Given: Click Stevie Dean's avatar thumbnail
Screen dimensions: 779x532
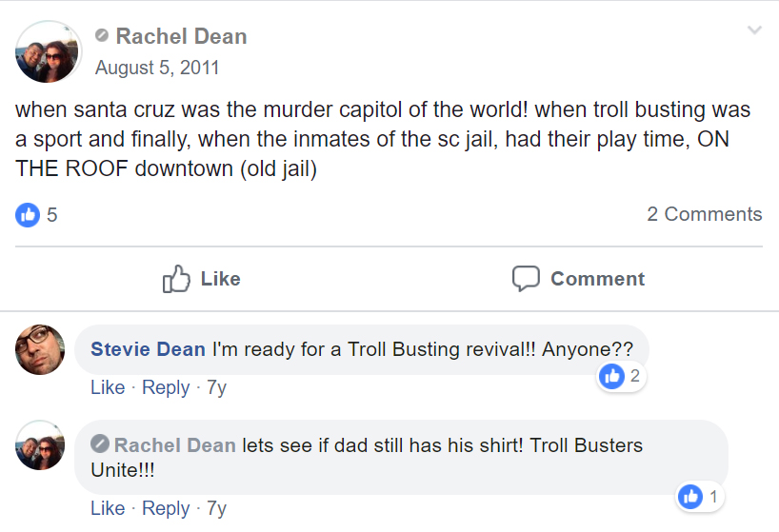Looking at the screenshot, I should (x=40, y=349).
